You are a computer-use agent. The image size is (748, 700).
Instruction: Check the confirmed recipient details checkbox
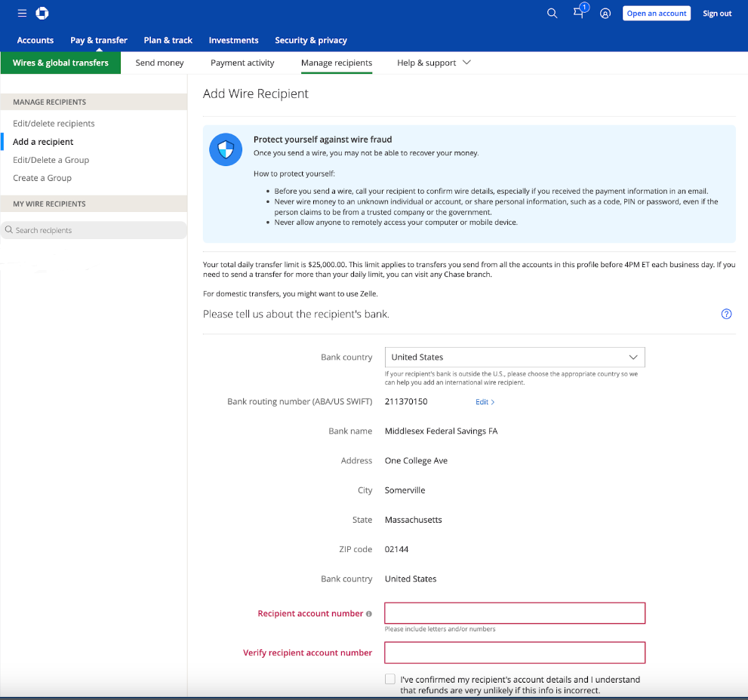tap(389, 679)
